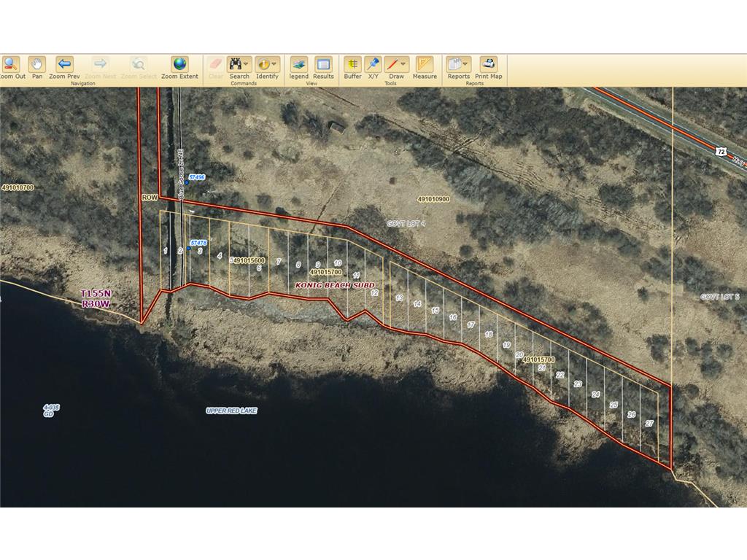Viewport: 747px width, 560px height.
Task: Select parcel label 491010900
Action: [434, 199]
